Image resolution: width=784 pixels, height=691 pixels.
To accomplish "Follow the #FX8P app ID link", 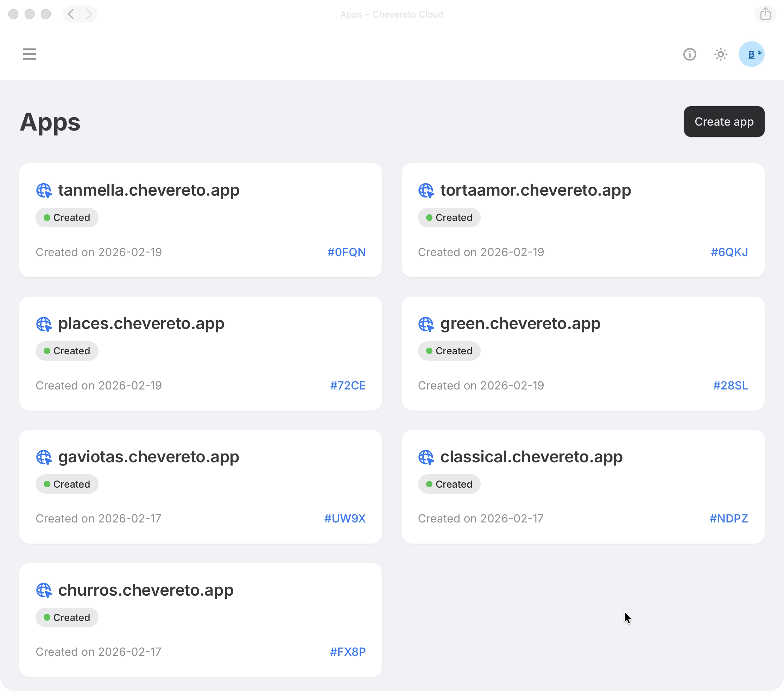I will pos(348,652).
